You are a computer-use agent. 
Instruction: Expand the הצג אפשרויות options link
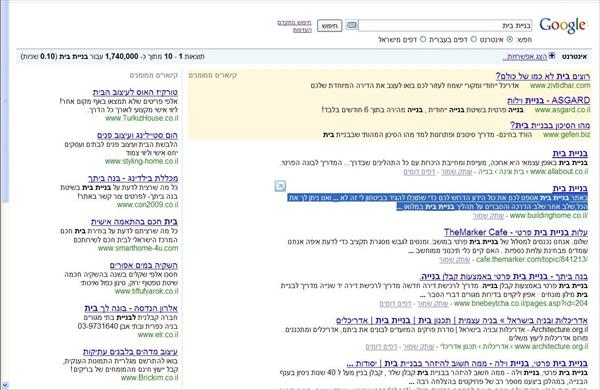[525, 57]
